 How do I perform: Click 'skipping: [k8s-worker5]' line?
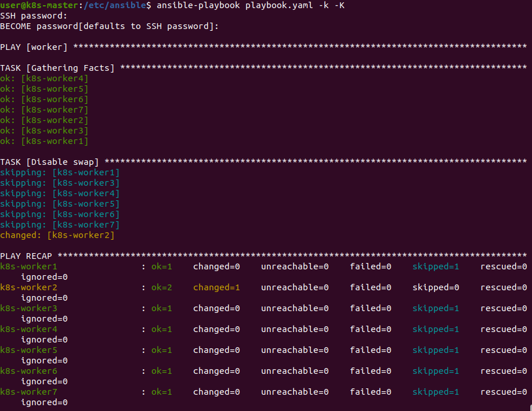pos(60,204)
